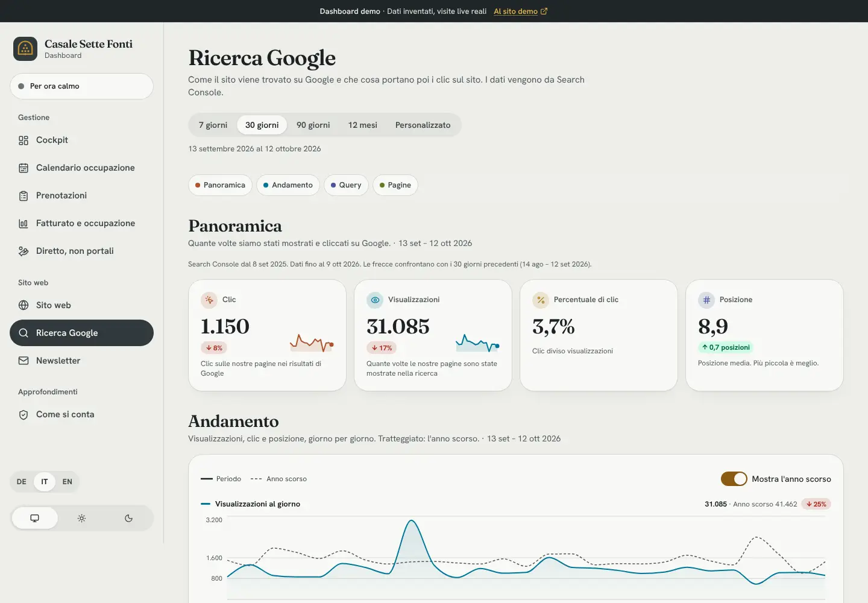Select the 30 giorni period tab
The width and height of the screenshot is (868, 603).
pyautogui.click(x=262, y=125)
